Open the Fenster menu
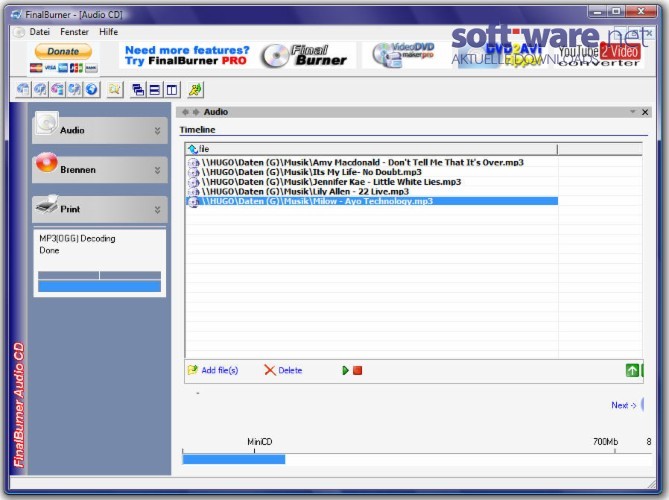Image resolution: width=669 pixels, height=500 pixels. tap(74, 32)
